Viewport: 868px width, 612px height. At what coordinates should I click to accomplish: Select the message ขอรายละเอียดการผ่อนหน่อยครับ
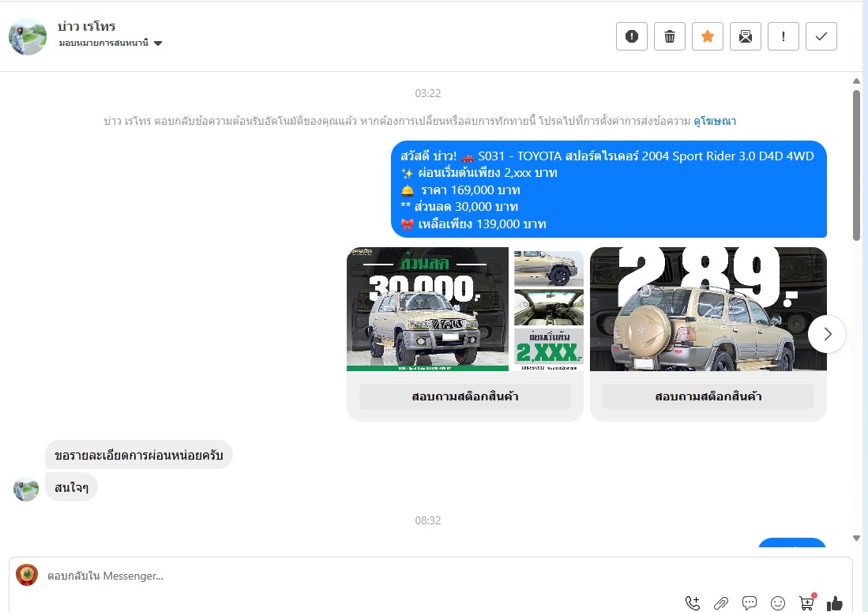[139, 455]
